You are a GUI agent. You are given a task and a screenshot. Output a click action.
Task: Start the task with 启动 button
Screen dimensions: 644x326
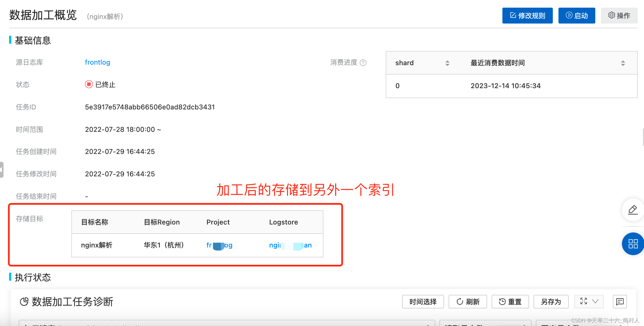pyautogui.click(x=577, y=16)
